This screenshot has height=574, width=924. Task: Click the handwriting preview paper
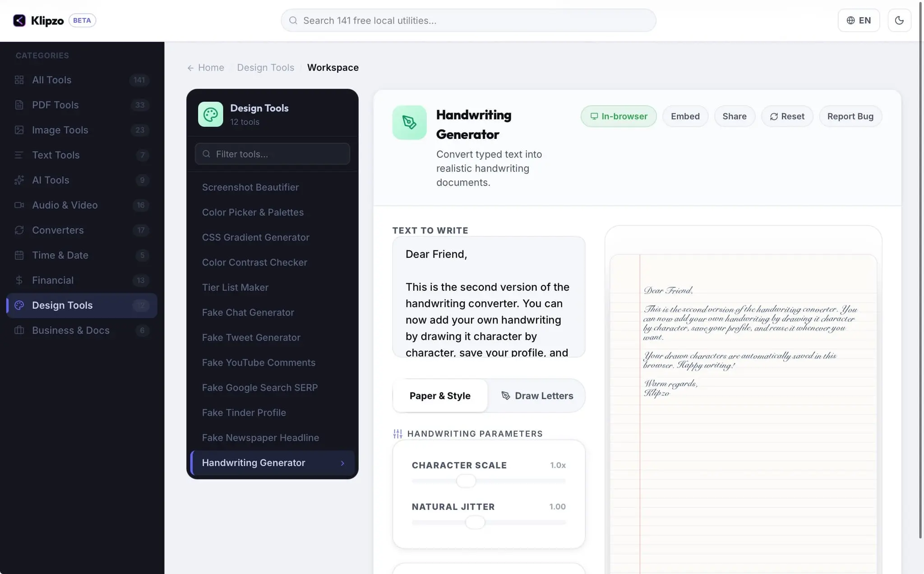coord(743,413)
